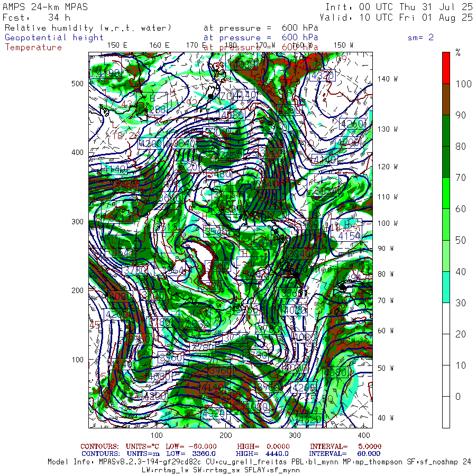
Task: Click the '150 E' longitude label
Action: tap(117, 45)
